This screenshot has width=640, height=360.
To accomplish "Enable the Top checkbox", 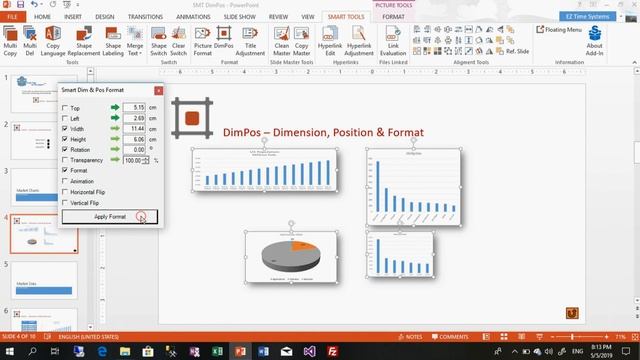I will coord(64,108).
